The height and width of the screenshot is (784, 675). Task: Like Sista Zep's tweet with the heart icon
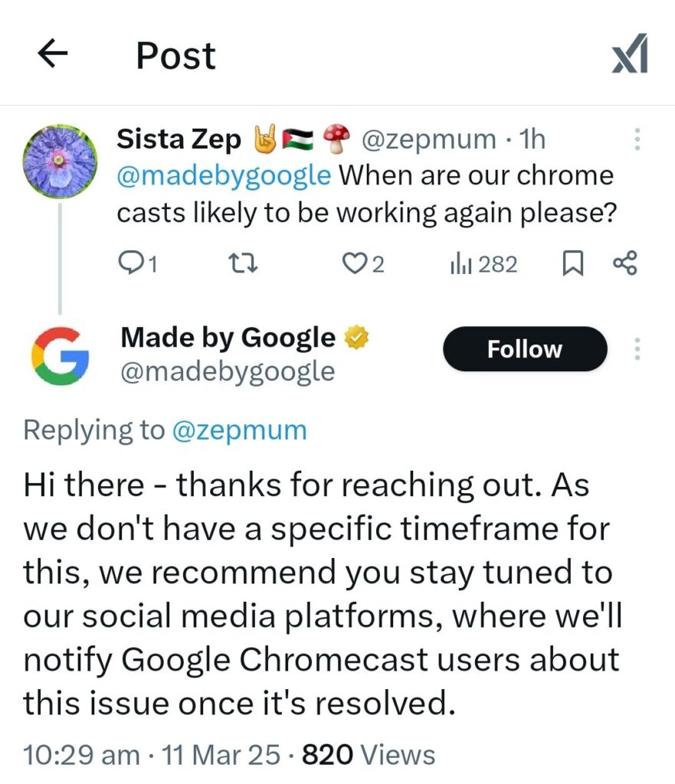(356, 264)
